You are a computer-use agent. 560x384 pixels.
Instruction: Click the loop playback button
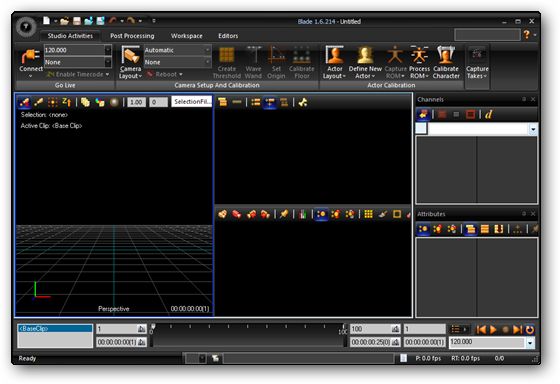pyautogui.click(x=530, y=329)
